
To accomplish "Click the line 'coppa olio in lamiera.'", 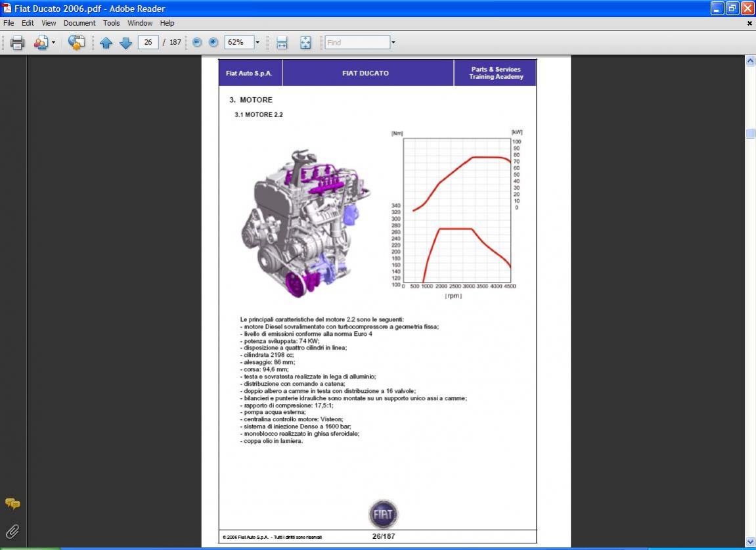I will tap(271, 441).
